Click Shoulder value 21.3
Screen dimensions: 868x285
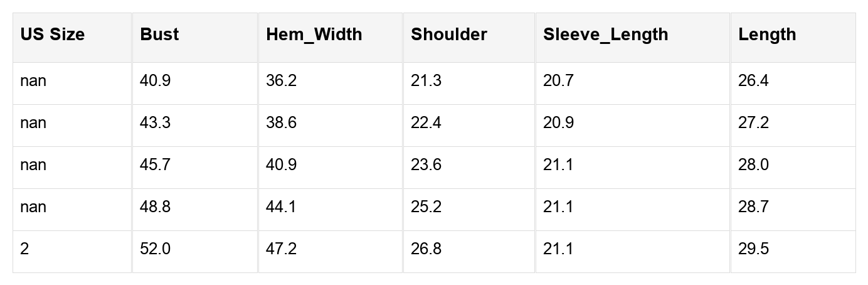point(426,81)
